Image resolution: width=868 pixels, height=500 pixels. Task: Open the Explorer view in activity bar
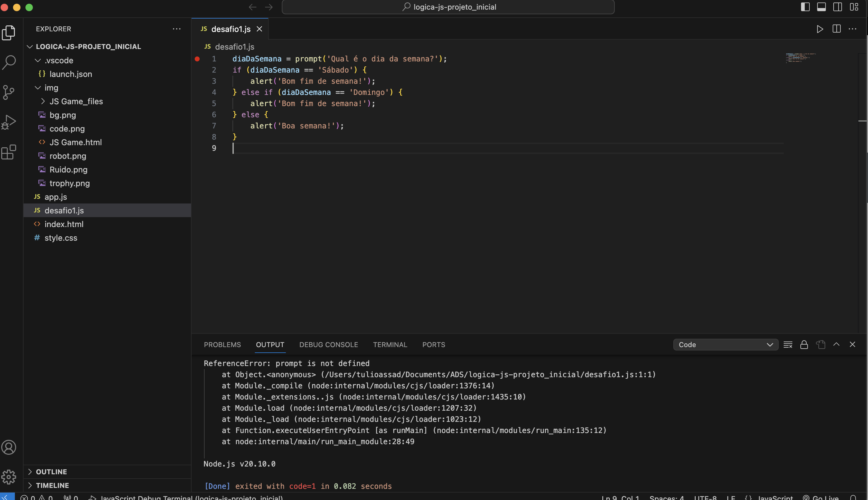coord(9,33)
